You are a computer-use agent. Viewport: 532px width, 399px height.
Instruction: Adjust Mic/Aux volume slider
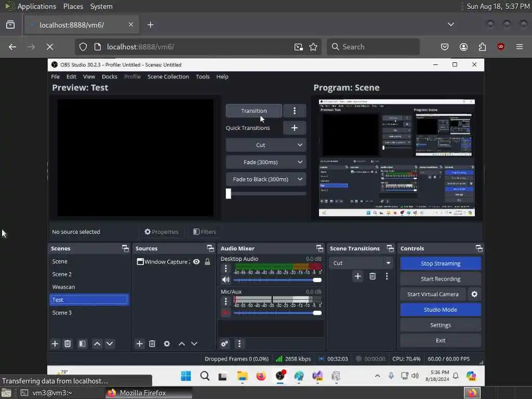(x=277, y=313)
